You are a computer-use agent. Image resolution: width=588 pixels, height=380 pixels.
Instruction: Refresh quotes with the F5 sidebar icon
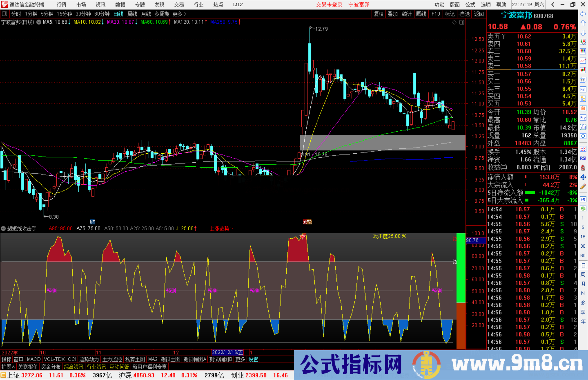(x=583, y=199)
